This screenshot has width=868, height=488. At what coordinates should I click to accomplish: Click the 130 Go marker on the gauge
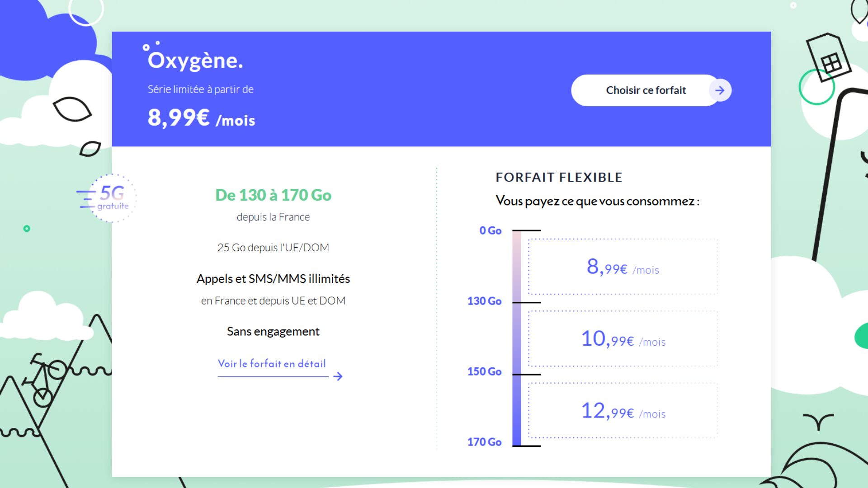[484, 301]
